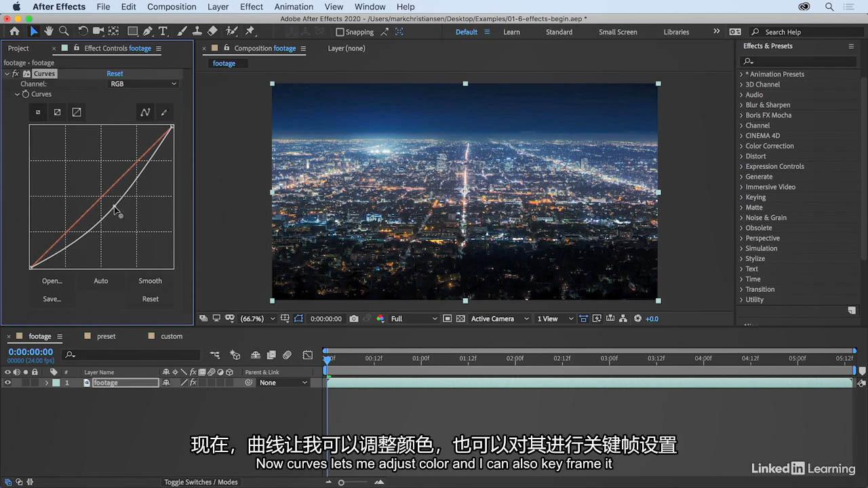Open the Animation menu
The height and width of the screenshot is (488, 868).
(x=294, y=7)
